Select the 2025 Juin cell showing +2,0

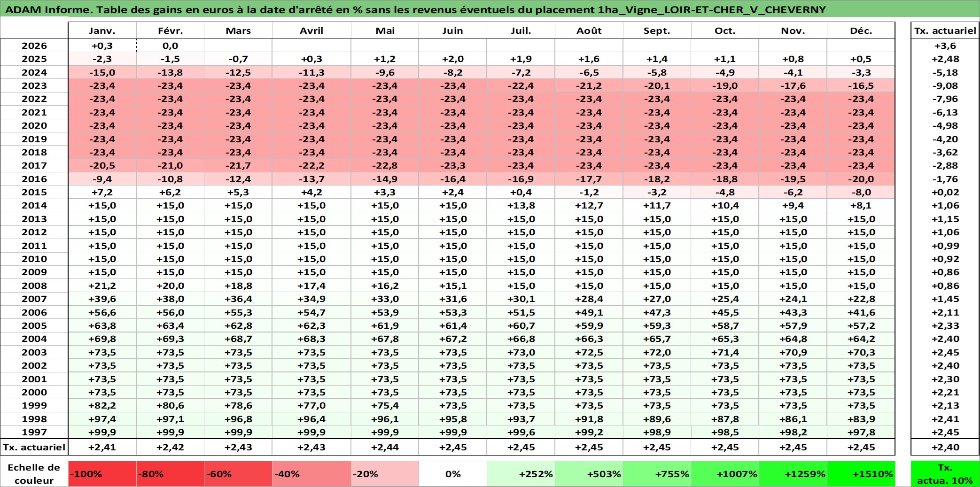pyautogui.click(x=453, y=59)
